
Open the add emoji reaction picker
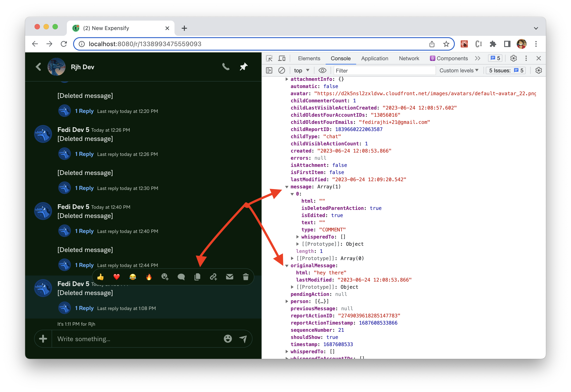coord(165,277)
